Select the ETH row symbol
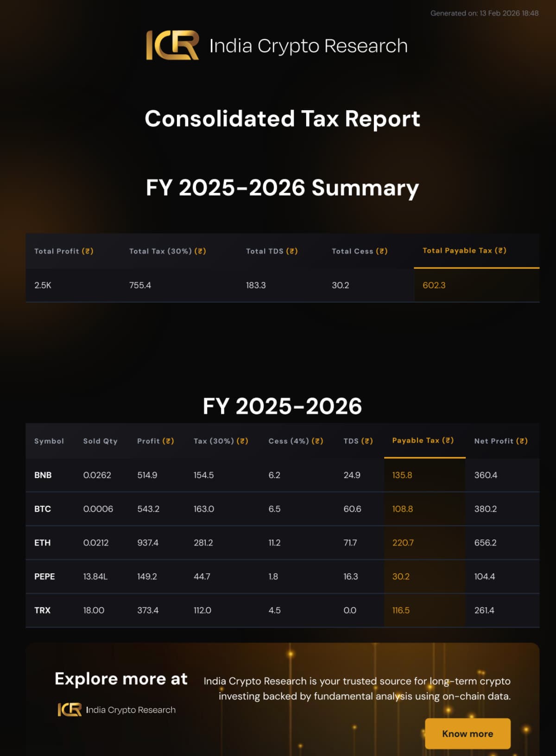 click(x=42, y=543)
